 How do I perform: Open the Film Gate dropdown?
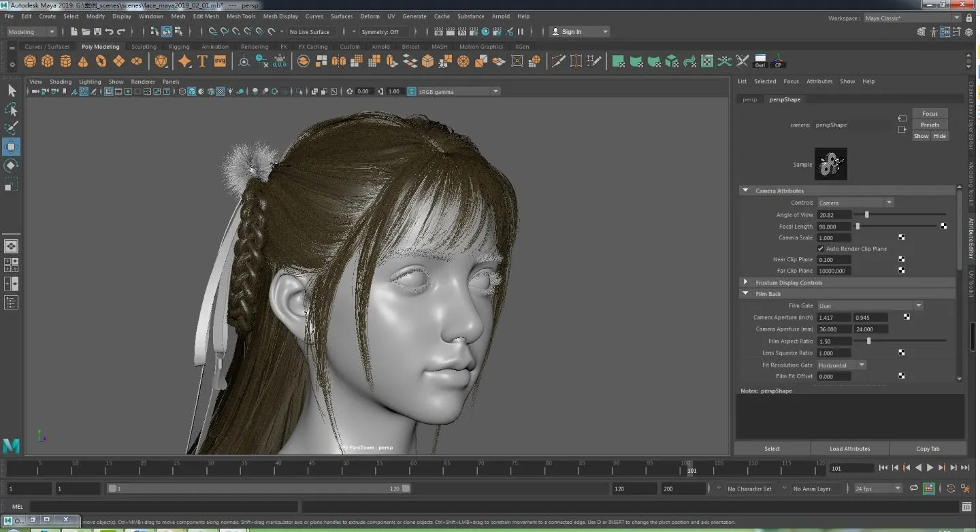tap(869, 306)
